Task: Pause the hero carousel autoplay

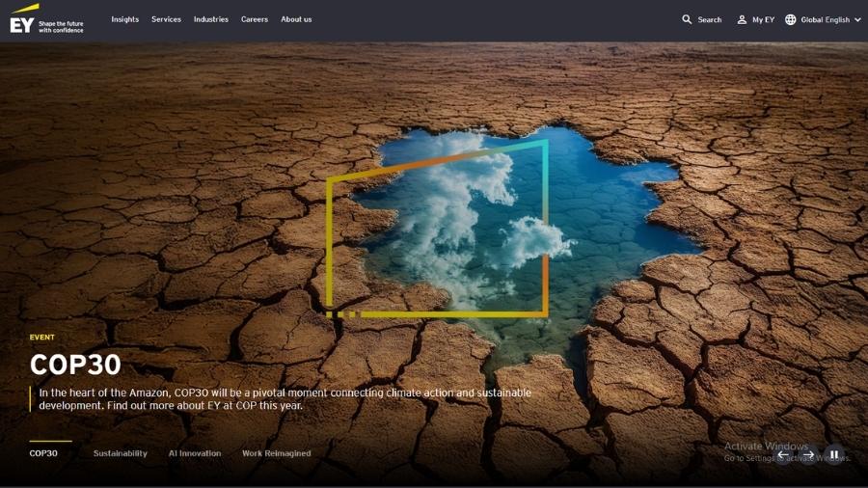Action: (x=834, y=455)
